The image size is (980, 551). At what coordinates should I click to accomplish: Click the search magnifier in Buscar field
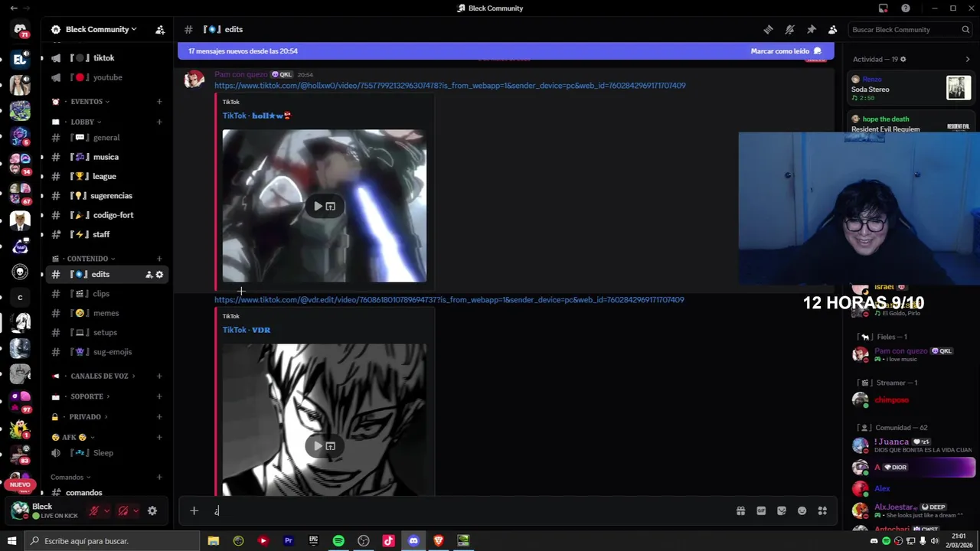tap(965, 30)
